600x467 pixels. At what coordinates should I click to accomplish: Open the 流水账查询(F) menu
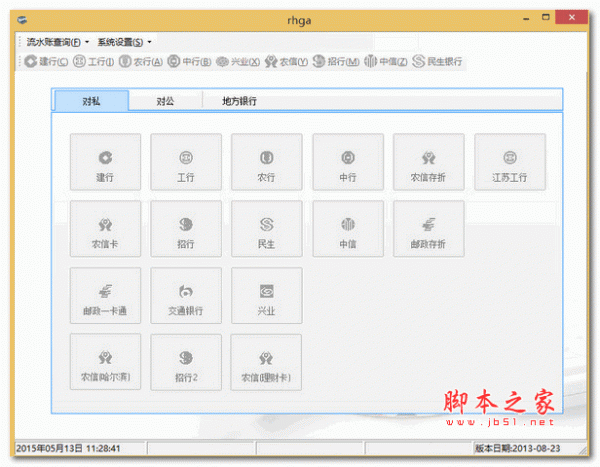(54, 42)
